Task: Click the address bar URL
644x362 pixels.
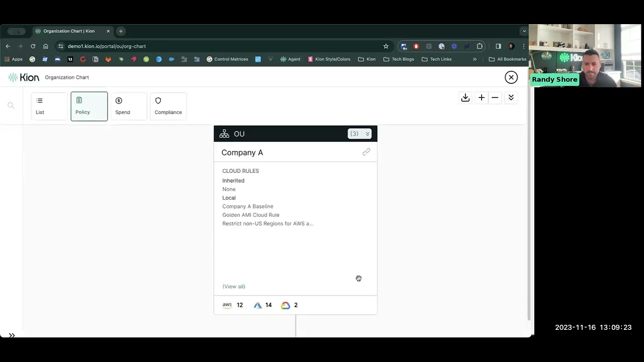Action: point(107,46)
